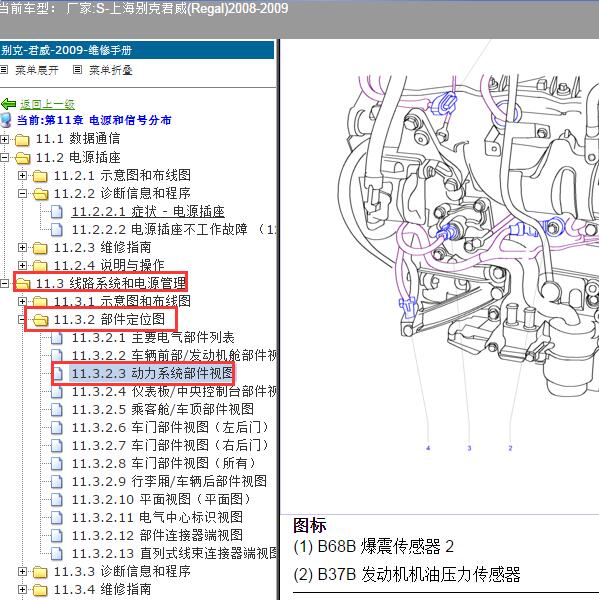
Task: Expand the 11.2.3 维修指南 node
Action: 23,248
